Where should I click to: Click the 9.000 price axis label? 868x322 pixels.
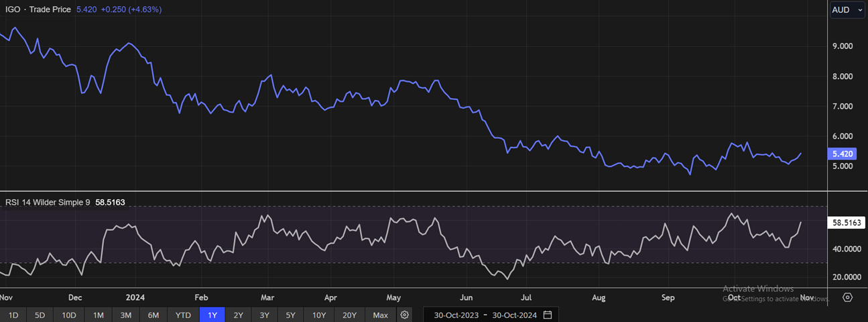tap(842, 46)
